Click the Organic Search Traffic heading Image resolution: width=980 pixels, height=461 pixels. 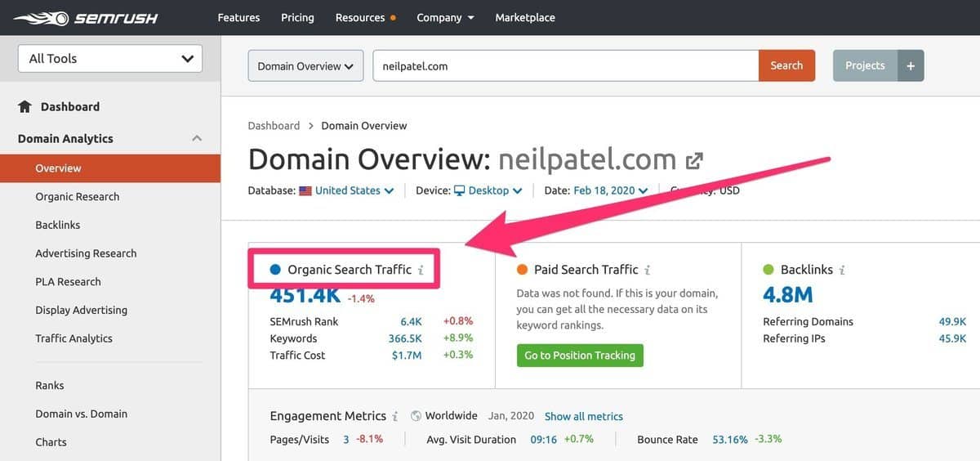pyautogui.click(x=350, y=269)
